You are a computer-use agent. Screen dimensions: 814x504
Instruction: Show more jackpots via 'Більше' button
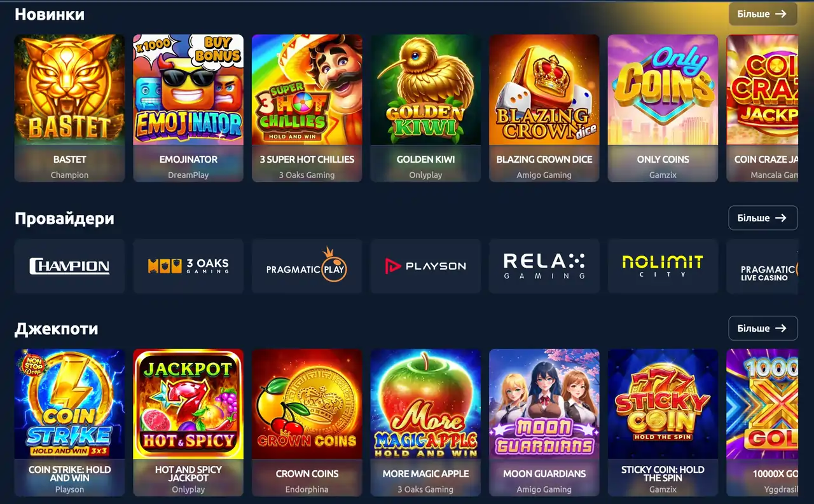pyautogui.click(x=763, y=329)
